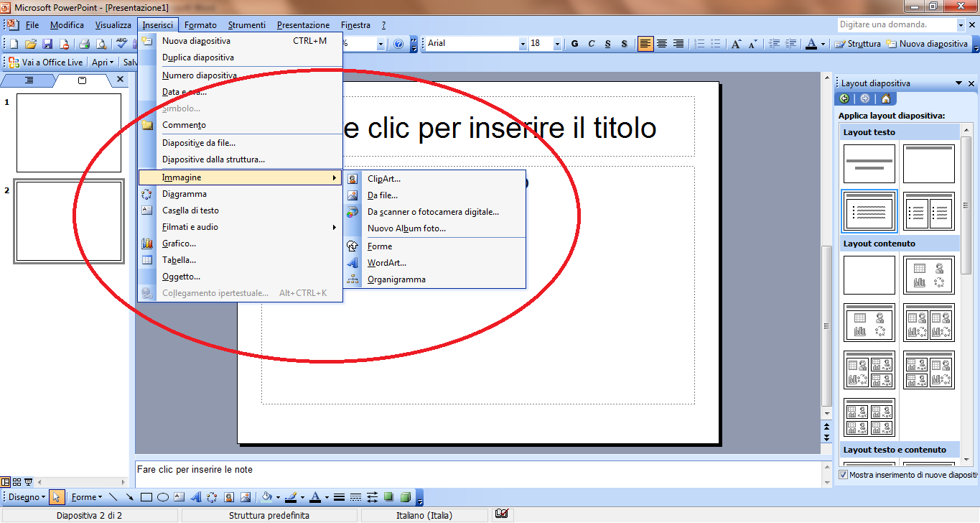Click the numbered list icon
980x523 pixels.
point(699,44)
